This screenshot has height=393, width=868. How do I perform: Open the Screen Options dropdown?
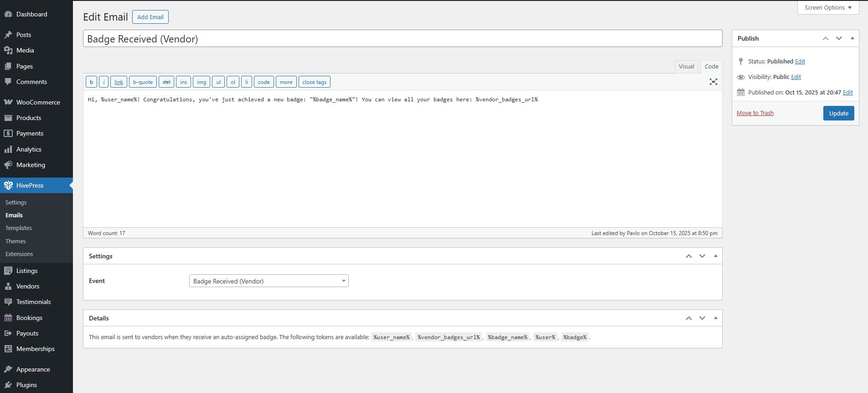[828, 8]
